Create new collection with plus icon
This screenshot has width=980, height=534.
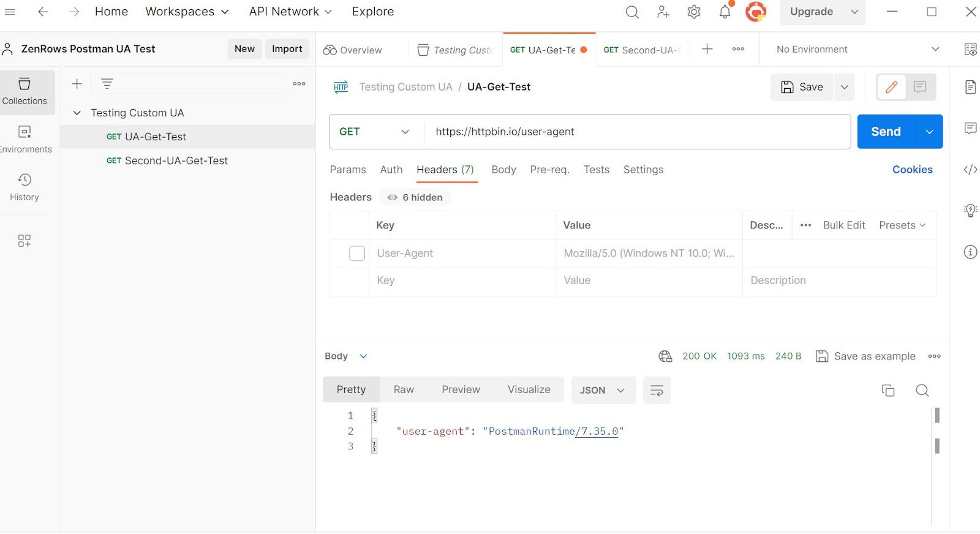77,84
